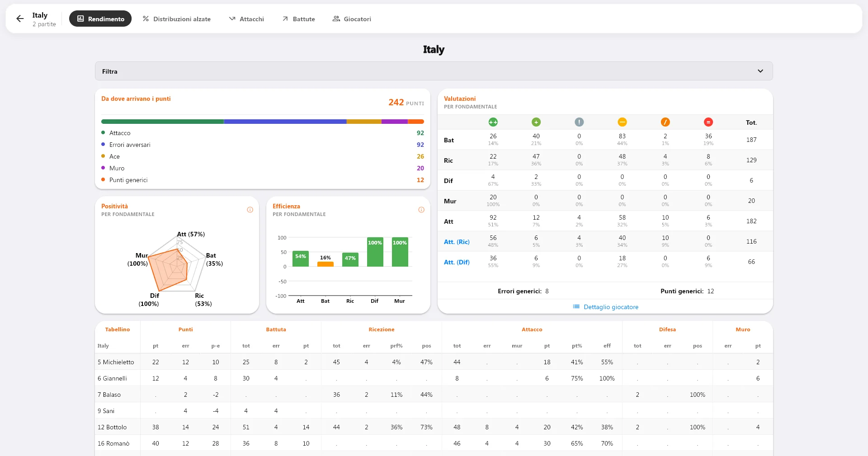Select the 16 Romanò player name
Image resolution: width=868 pixels, height=456 pixels.
tap(113, 443)
